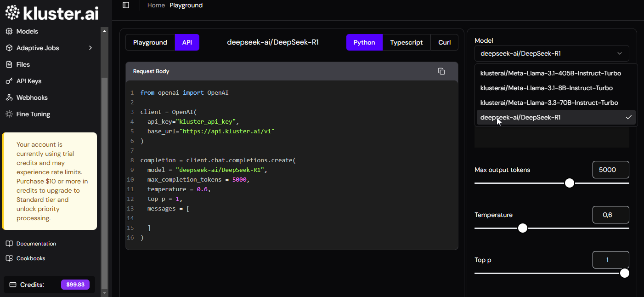
Task: Click the Top p value input field
Action: pyautogui.click(x=611, y=260)
